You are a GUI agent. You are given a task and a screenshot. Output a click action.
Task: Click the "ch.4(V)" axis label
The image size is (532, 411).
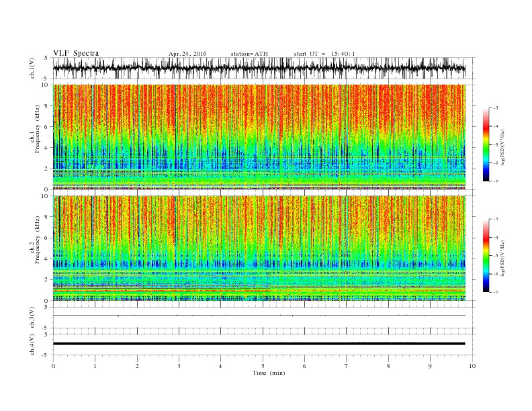32,345
